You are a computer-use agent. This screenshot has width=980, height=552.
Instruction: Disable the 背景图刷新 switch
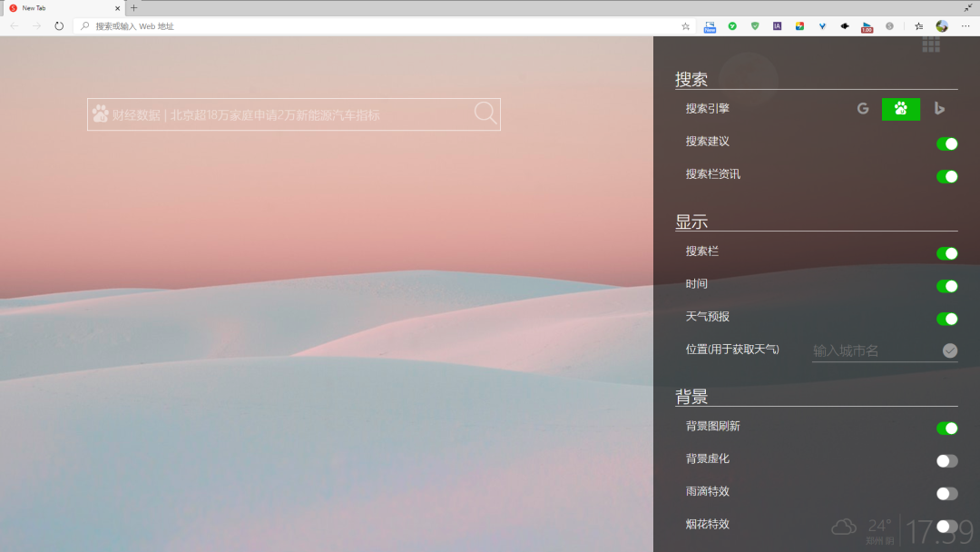point(946,429)
